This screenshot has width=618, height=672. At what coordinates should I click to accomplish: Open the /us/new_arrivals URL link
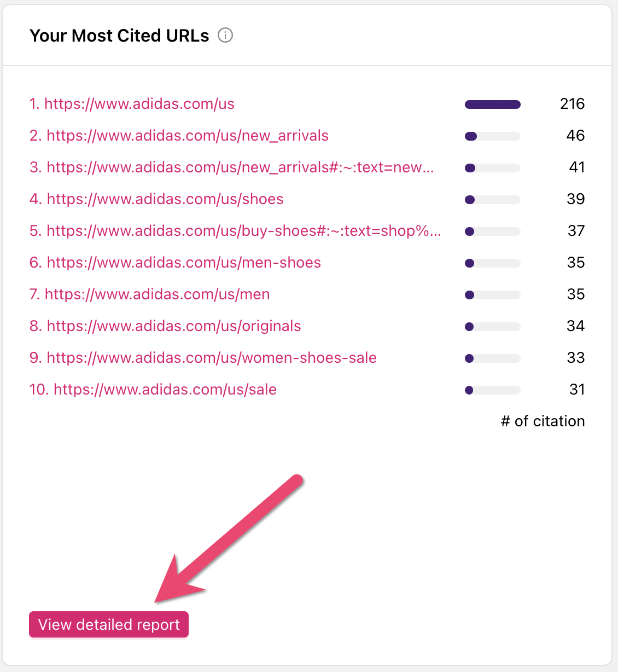[x=179, y=136]
